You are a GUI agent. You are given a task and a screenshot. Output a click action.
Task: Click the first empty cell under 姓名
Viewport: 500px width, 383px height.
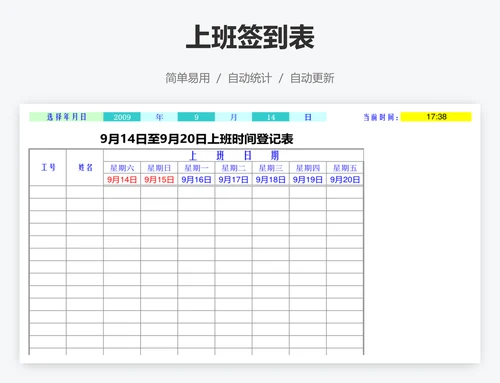[x=85, y=192]
